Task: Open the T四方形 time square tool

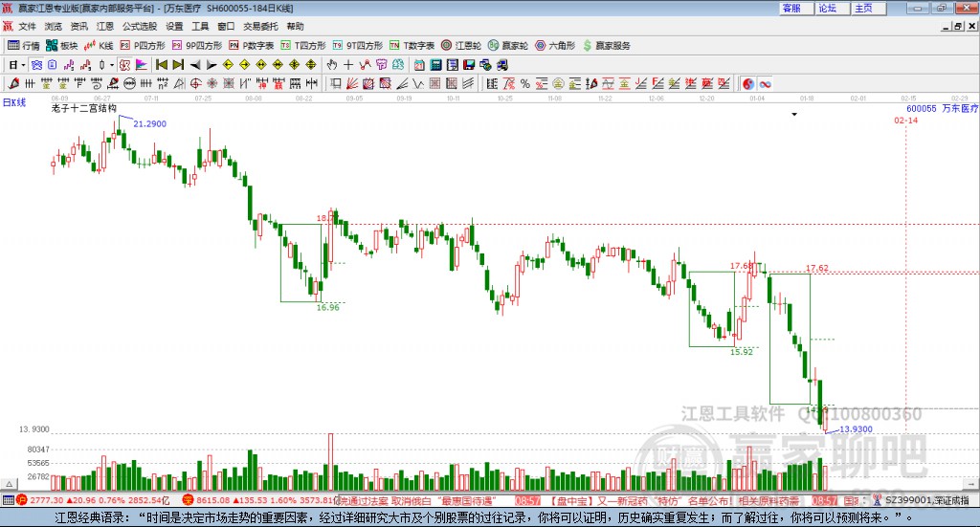Action: pos(303,46)
